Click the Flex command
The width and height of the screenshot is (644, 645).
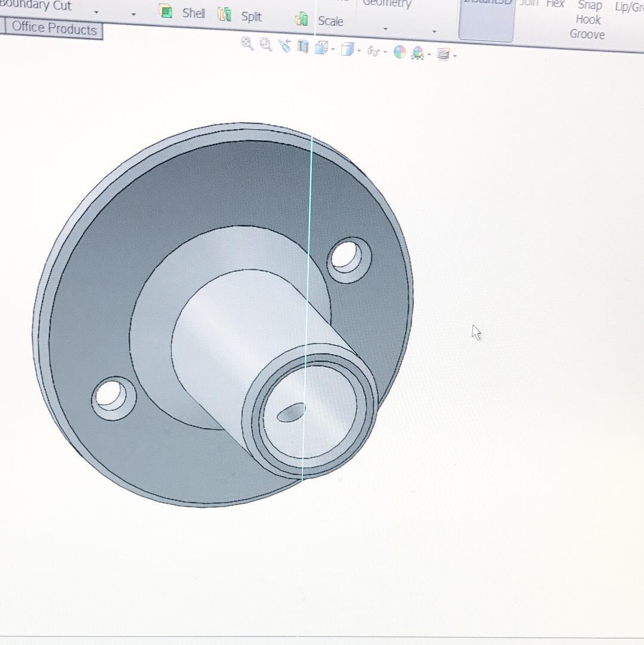pyautogui.click(x=555, y=4)
